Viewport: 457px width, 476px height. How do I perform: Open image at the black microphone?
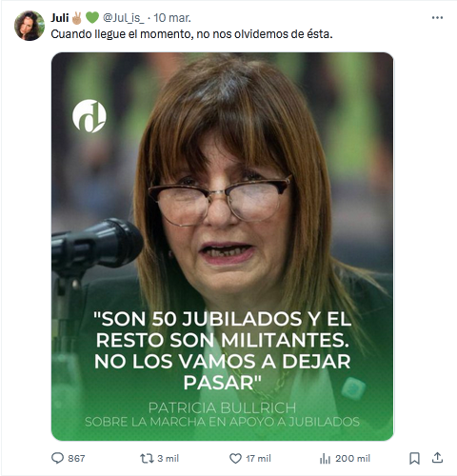pyautogui.click(x=97, y=245)
